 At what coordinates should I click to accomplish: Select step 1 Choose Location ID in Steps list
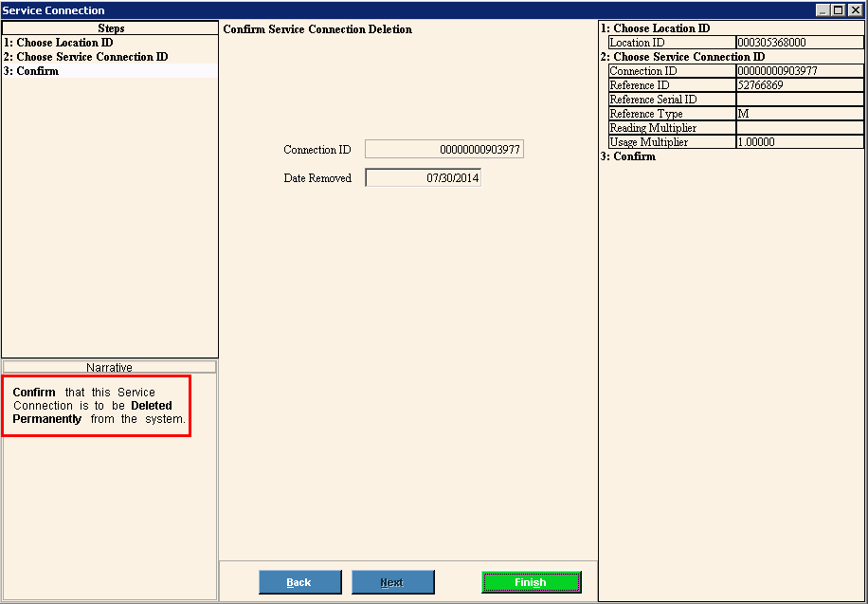coord(58,43)
